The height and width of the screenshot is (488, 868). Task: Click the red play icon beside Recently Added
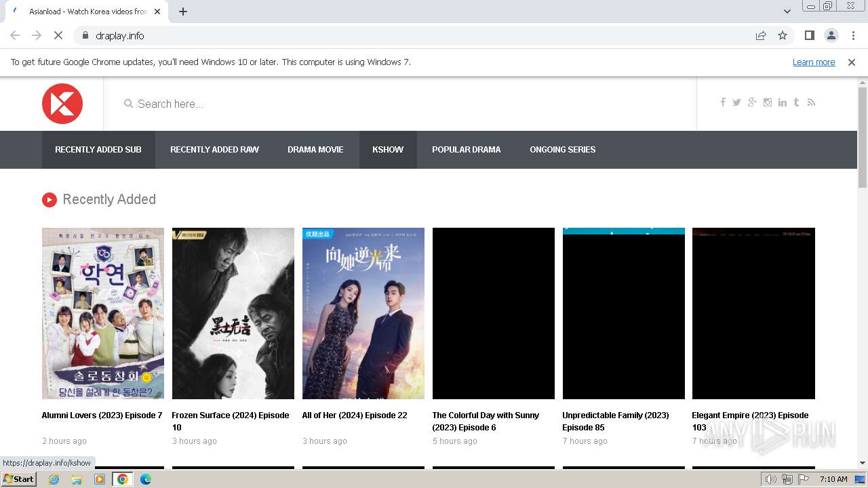[x=49, y=199]
